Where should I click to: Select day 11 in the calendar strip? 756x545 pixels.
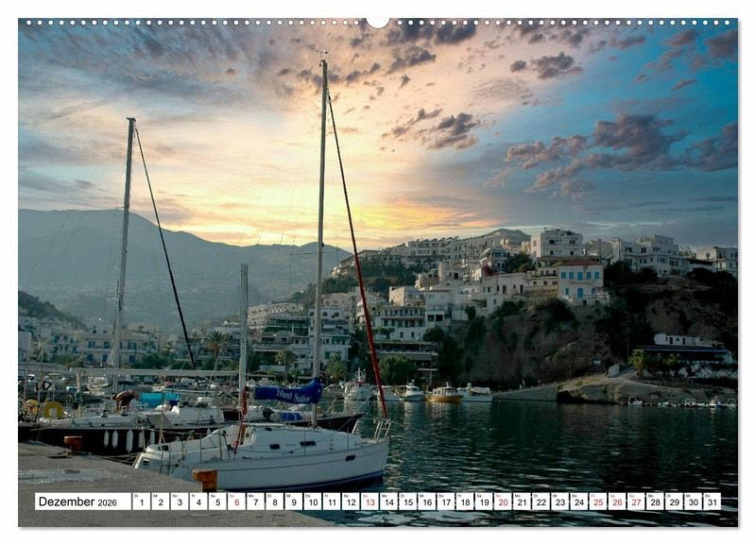tap(332, 502)
